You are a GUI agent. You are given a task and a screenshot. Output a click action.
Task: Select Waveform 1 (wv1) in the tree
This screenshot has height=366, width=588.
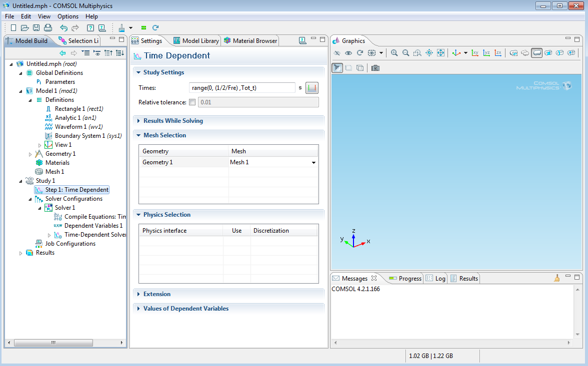click(x=79, y=127)
